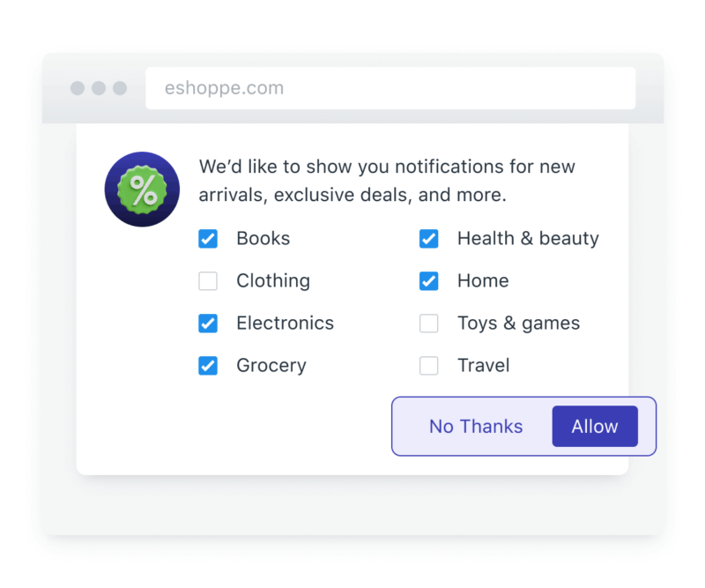Click the Travel label text
705x588 pixels.
(x=483, y=366)
